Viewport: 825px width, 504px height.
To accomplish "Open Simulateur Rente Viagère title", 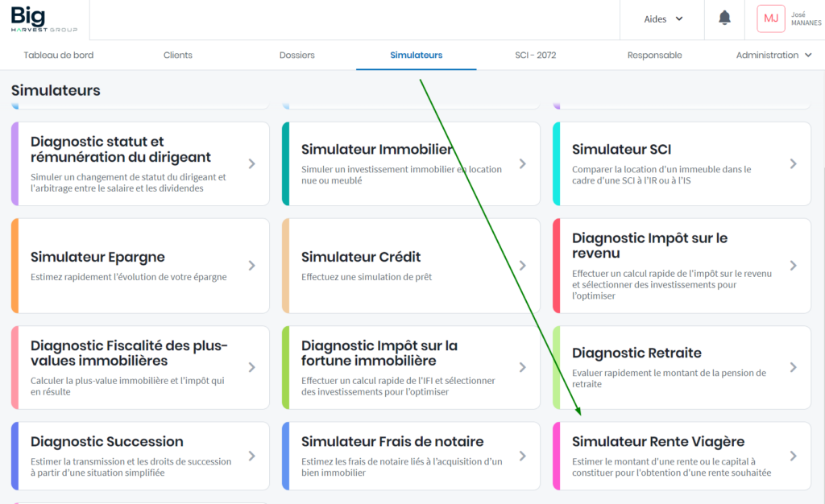I will [658, 441].
